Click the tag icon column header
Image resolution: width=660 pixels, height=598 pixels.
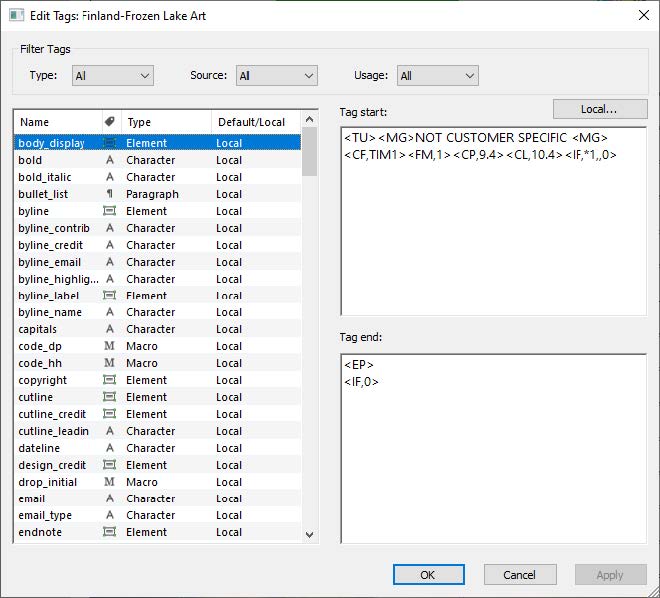click(x=110, y=122)
